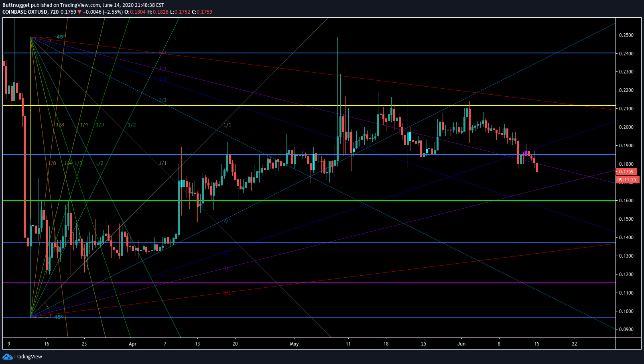
Task: Click the 22 date label on time axis
Action: [x=575, y=344]
